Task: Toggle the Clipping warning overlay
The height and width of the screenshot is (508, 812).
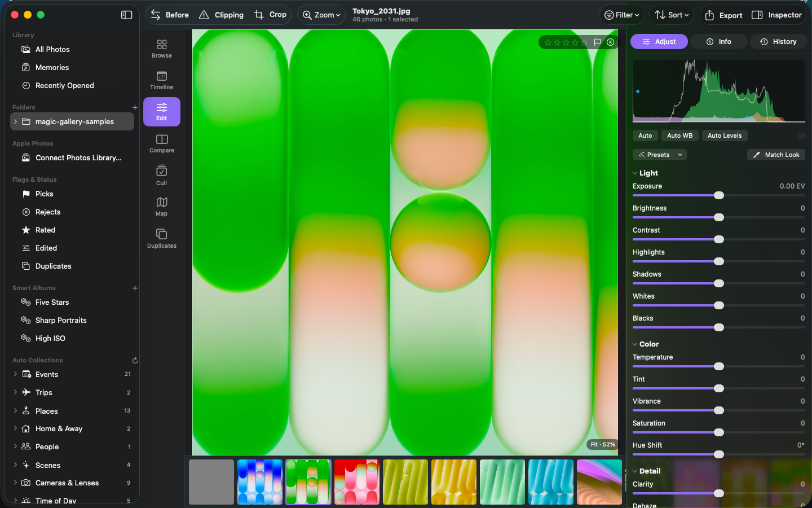Action: [x=221, y=15]
